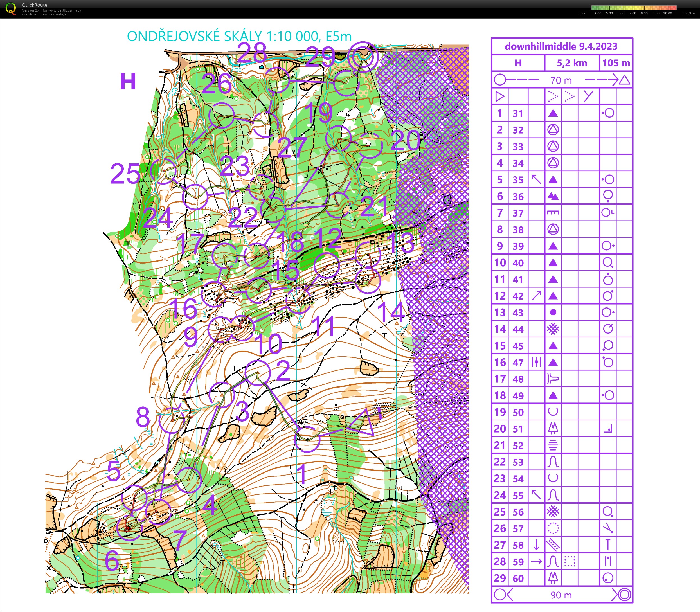Click the QuickRoute Q logo icon

click(x=11, y=9)
